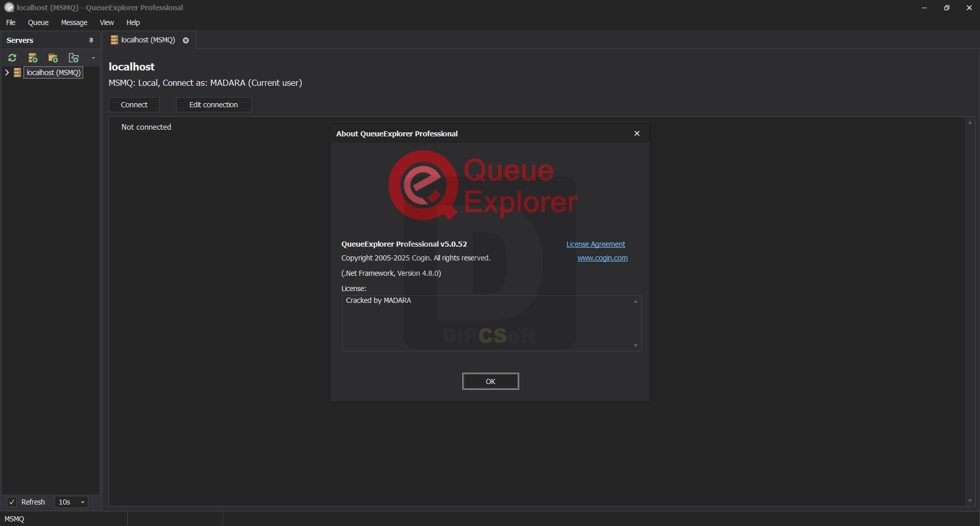Open the View menu
980x526 pixels.
pyautogui.click(x=107, y=22)
